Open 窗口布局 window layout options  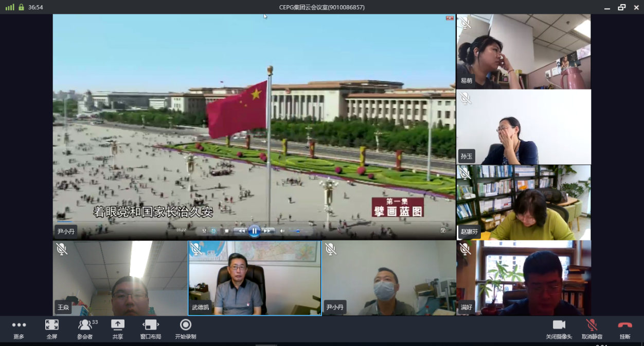(150, 329)
